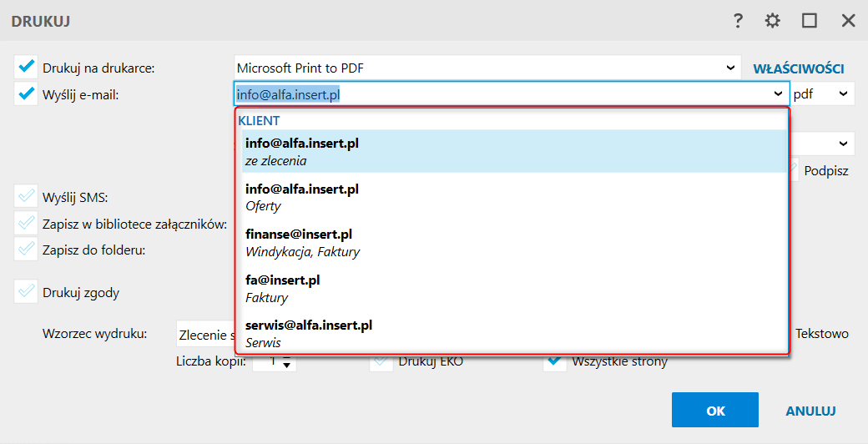Collapse the e-mail address dropdown arrow
Screen dimensions: 868x444
tap(779, 94)
